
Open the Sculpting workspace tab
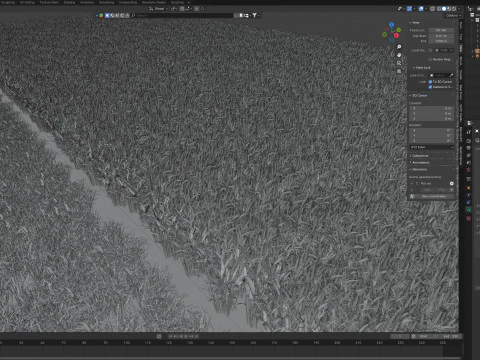7,2
